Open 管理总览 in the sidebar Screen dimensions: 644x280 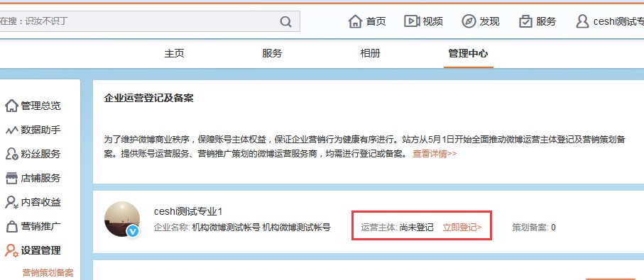click(40, 106)
